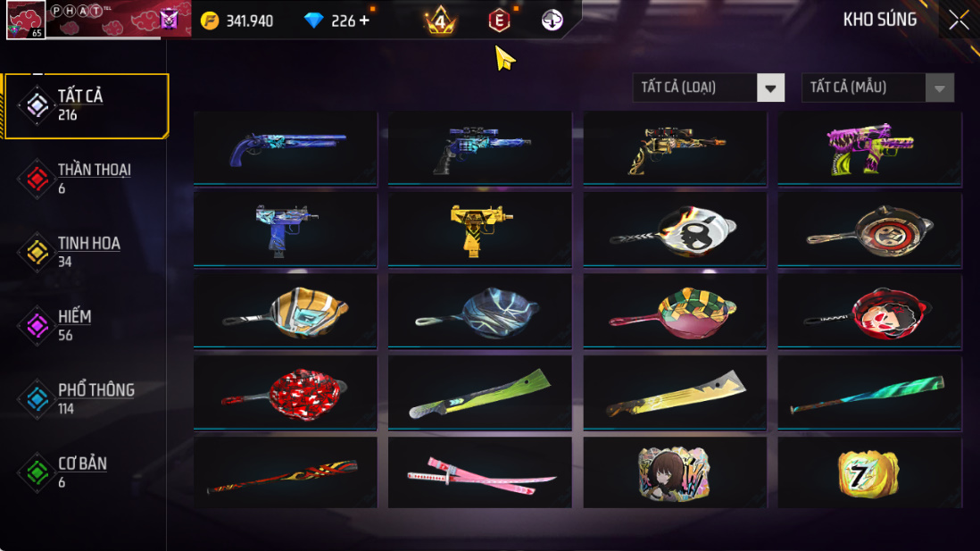980x551 pixels.
Task: Choose the pink katana skin
Action: click(x=480, y=472)
